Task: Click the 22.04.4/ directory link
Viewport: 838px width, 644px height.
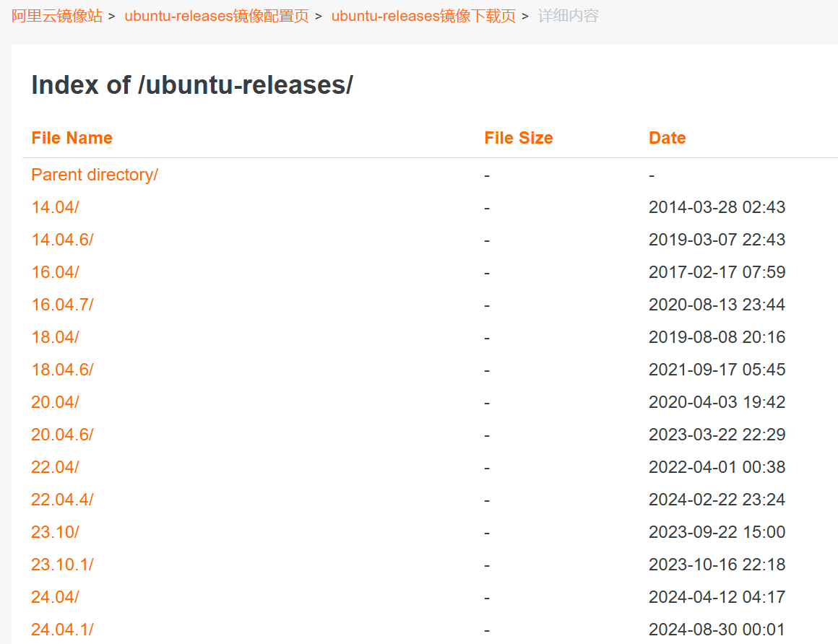Action: [x=62, y=500]
